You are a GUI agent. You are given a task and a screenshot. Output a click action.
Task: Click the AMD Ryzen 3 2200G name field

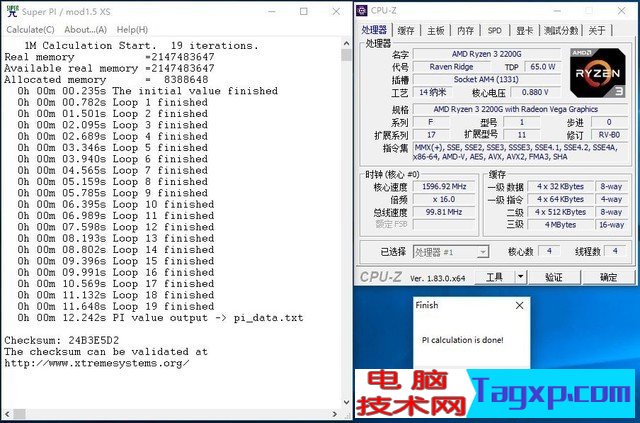coord(487,54)
